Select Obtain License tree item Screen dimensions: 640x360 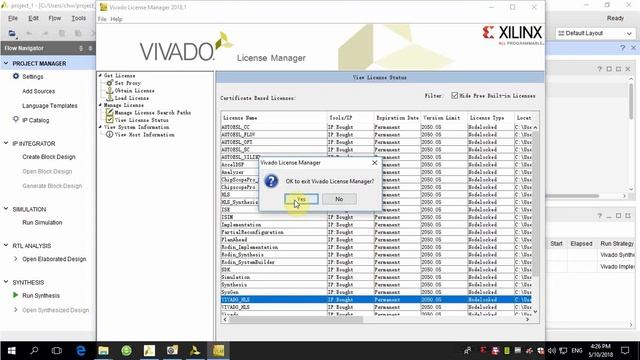tap(134, 91)
